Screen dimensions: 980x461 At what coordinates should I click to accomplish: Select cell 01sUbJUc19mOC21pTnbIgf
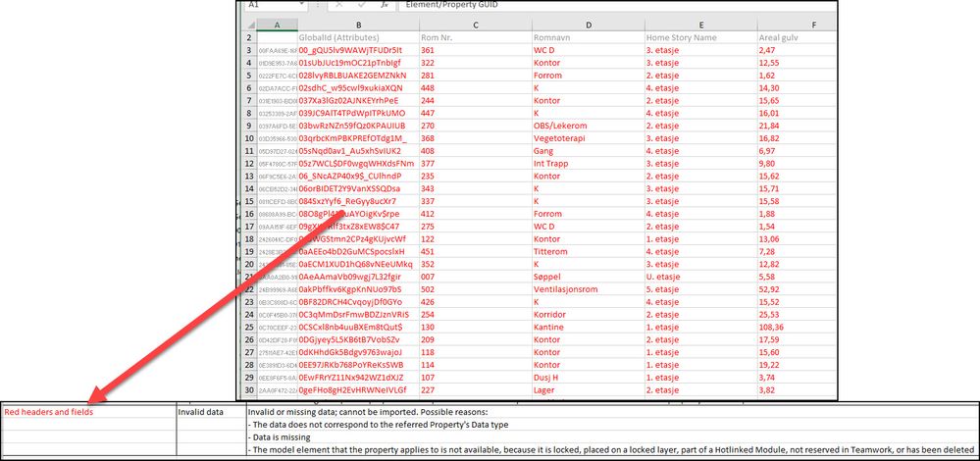(358, 63)
